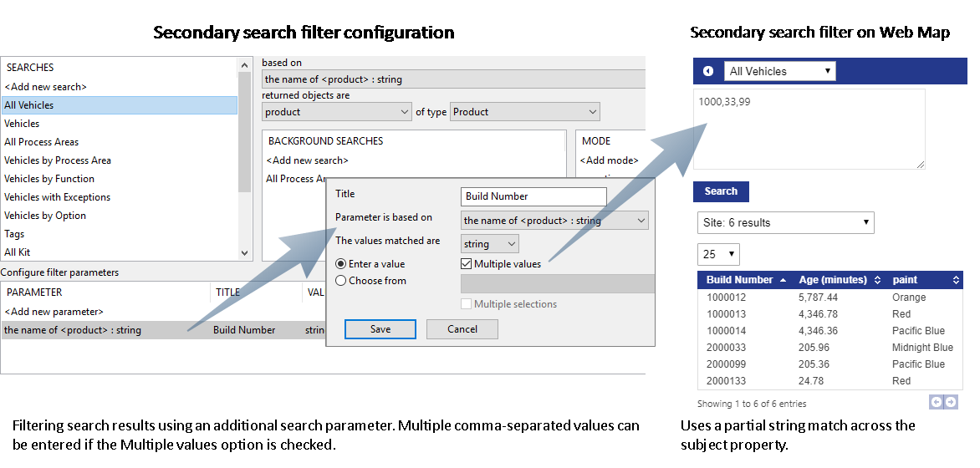Click the blue Search button
This screenshot has width=980, height=468.
(x=721, y=191)
